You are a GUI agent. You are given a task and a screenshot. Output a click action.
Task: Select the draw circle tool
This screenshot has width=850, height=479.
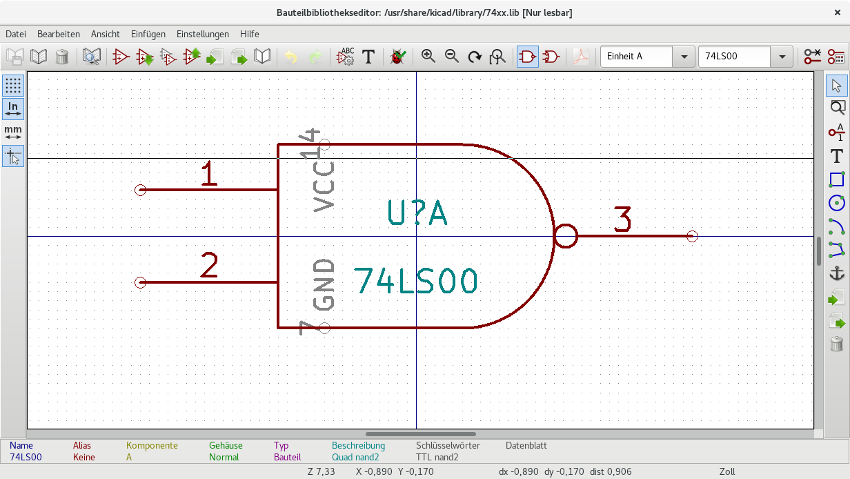(837, 203)
